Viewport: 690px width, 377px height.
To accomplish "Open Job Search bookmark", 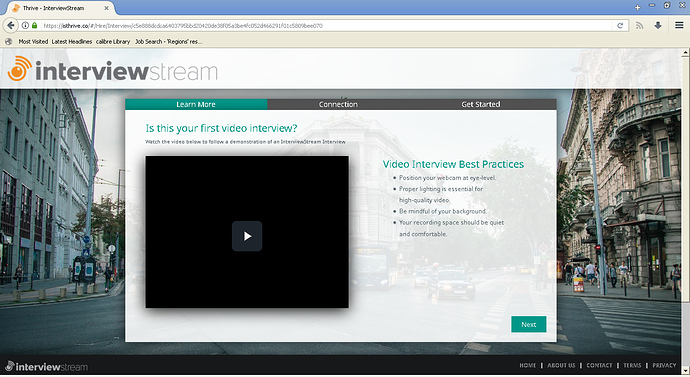I will coord(169,41).
